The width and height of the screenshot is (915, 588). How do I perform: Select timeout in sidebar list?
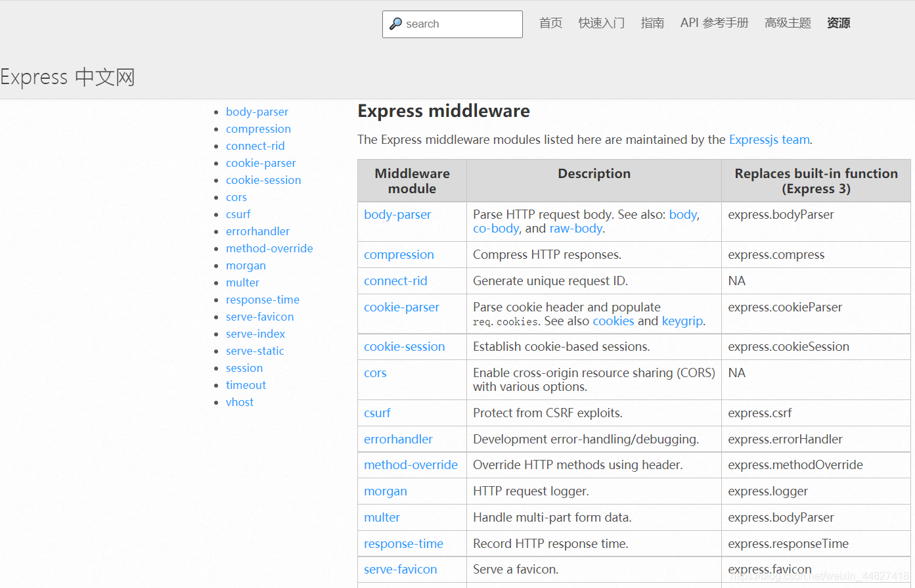coord(246,385)
